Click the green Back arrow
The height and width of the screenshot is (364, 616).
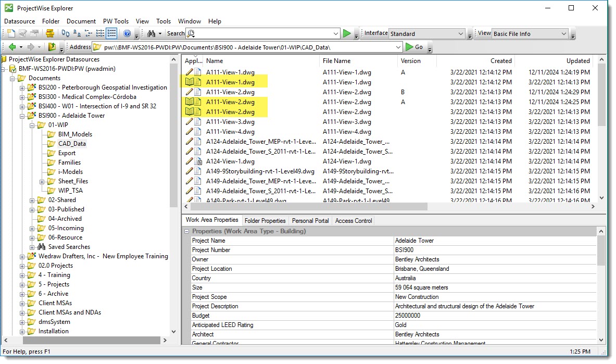(x=12, y=47)
